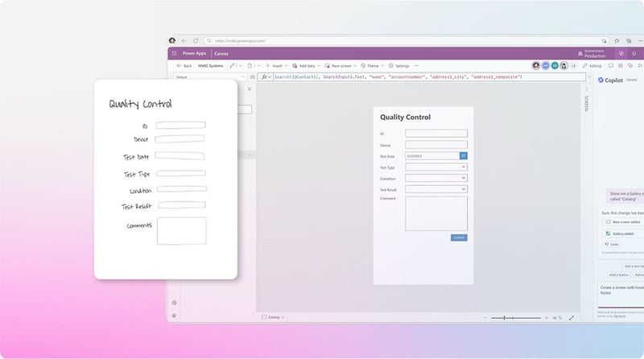Click the fx formula dropdown
This screenshot has height=359, width=644.
click(266, 76)
